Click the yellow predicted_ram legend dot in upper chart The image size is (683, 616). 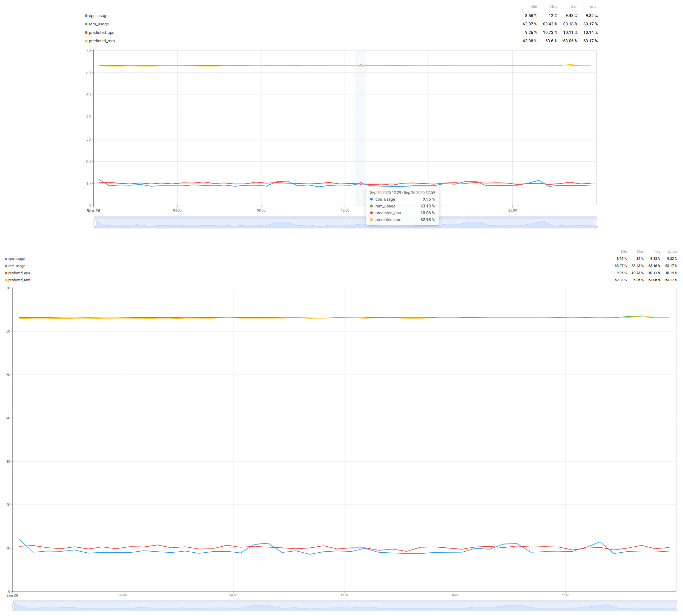(x=86, y=41)
